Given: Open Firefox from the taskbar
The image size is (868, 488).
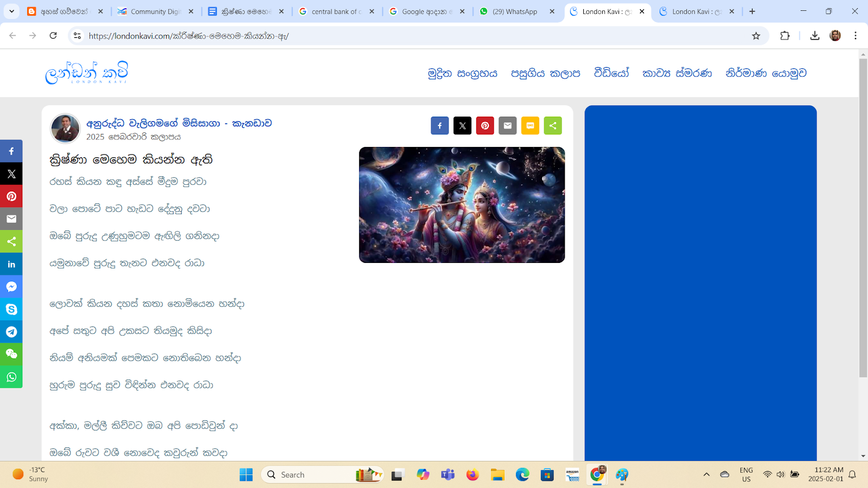Looking at the screenshot, I should pos(473,474).
